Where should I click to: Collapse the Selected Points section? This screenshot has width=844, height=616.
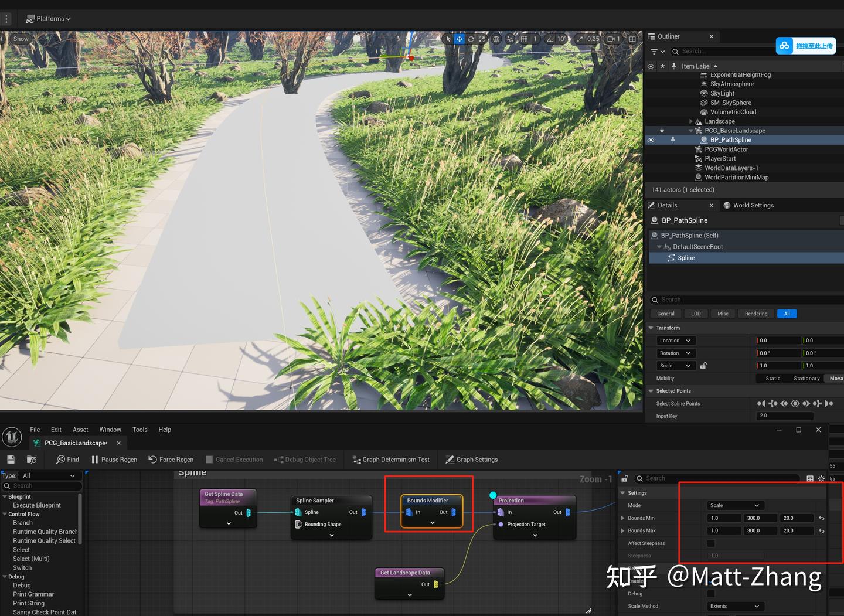pos(651,391)
